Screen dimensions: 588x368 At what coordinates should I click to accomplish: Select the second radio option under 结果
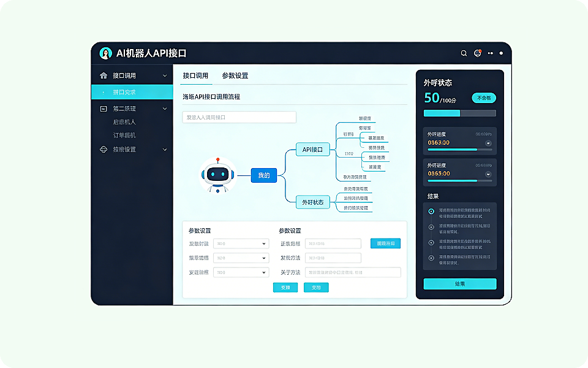tap(431, 227)
